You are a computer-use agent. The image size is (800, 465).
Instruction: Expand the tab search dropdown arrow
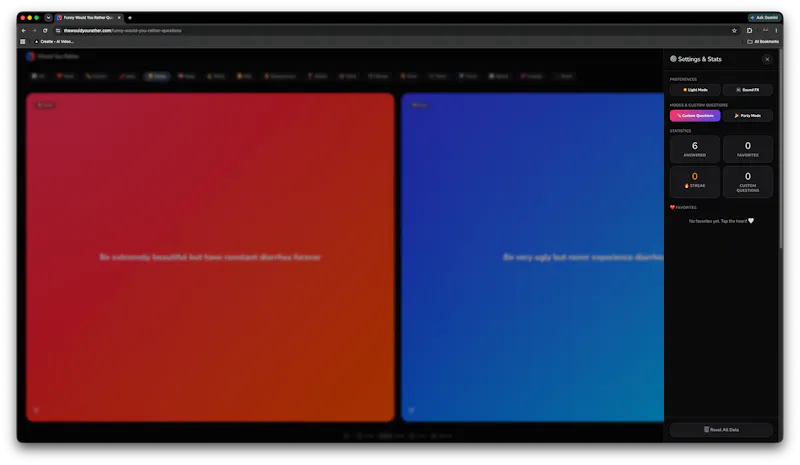(x=48, y=18)
